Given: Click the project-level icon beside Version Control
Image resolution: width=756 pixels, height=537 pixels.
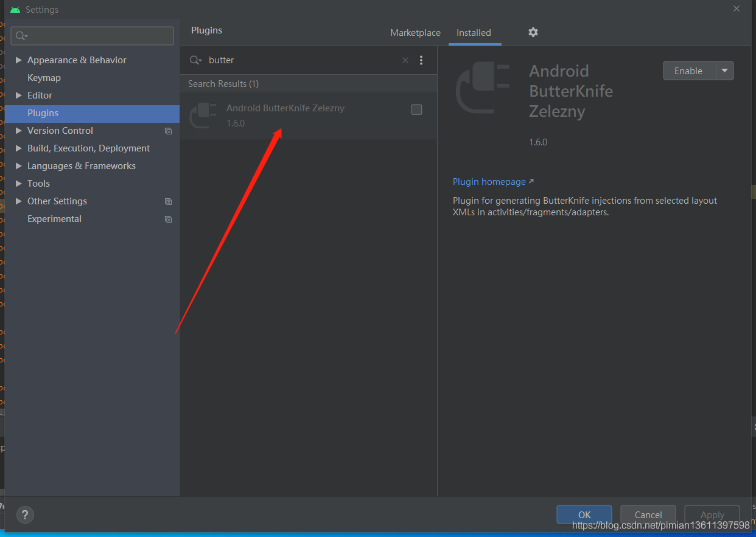Looking at the screenshot, I should [x=169, y=131].
